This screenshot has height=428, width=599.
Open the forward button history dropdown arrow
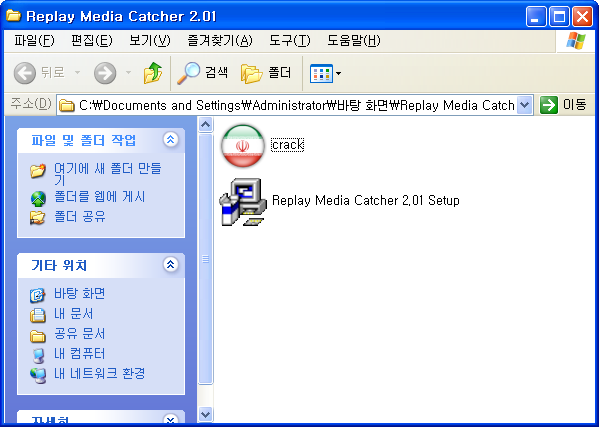click(x=128, y=73)
